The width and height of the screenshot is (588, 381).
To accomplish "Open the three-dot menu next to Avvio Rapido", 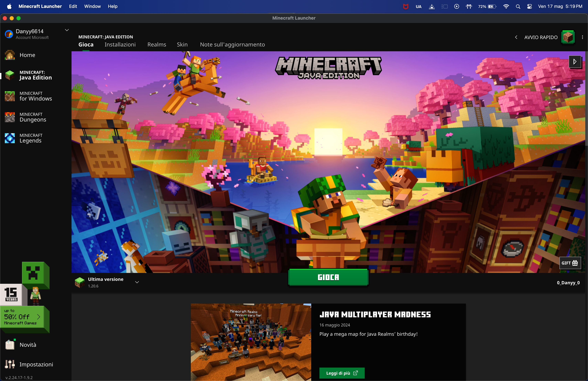I will coord(582,37).
